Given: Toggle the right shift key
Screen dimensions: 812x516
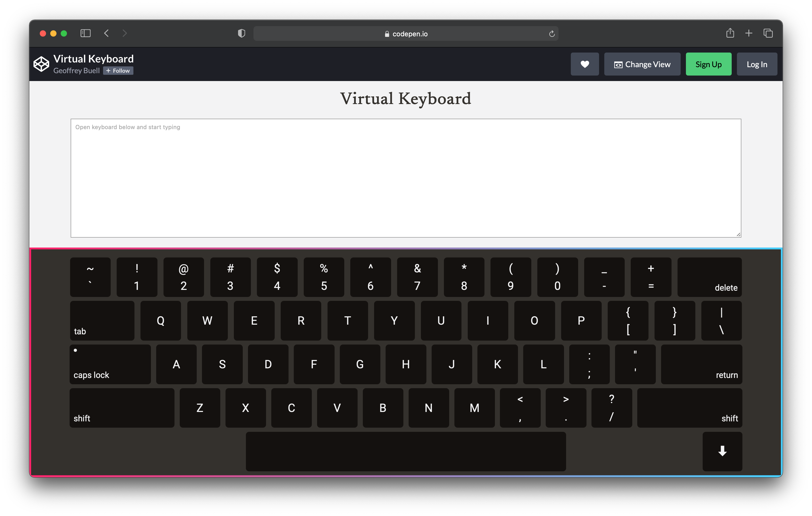Looking at the screenshot, I should (x=689, y=408).
